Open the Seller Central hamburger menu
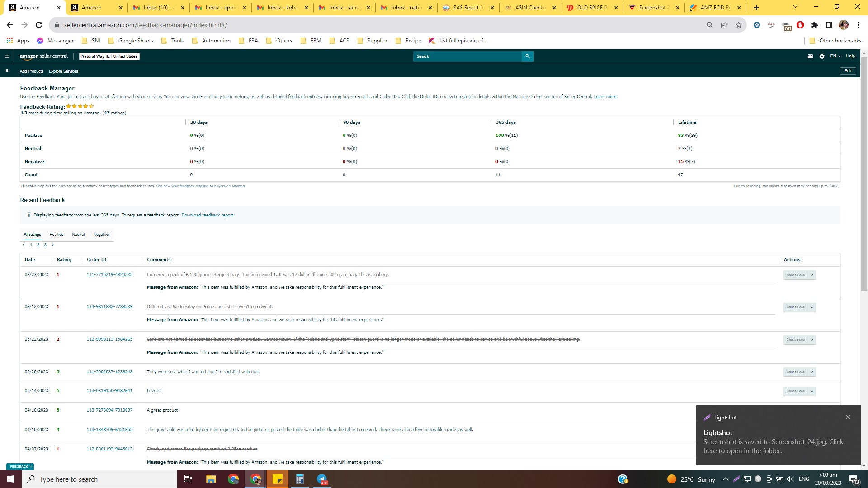The height and width of the screenshot is (488, 868). [x=7, y=56]
